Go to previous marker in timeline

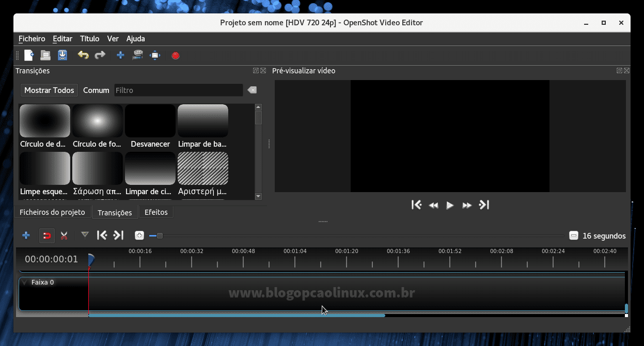click(102, 235)
